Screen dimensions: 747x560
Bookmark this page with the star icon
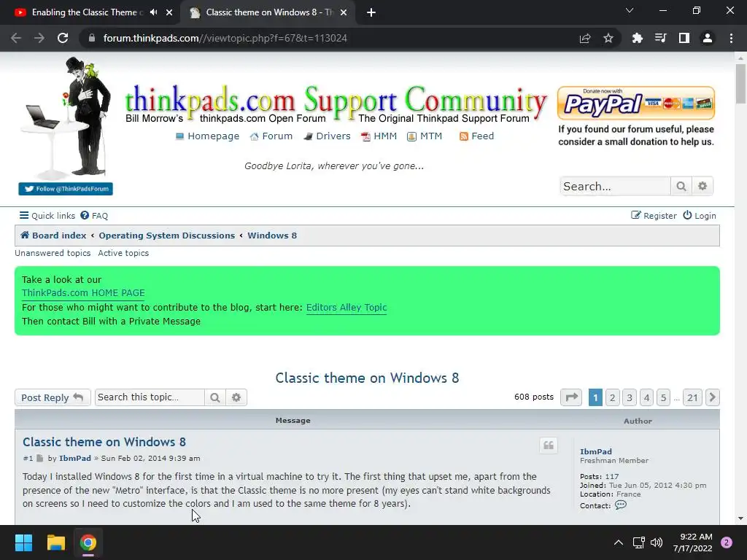tap(608, 38)
